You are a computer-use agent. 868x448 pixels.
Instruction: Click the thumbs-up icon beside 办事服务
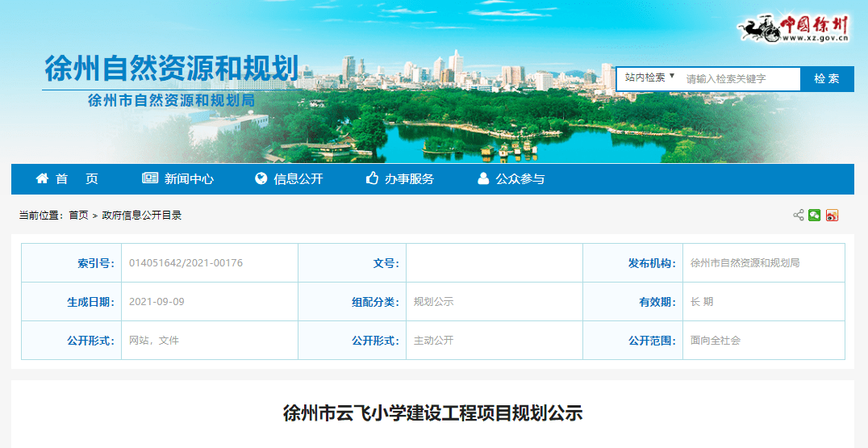[372, 178]
